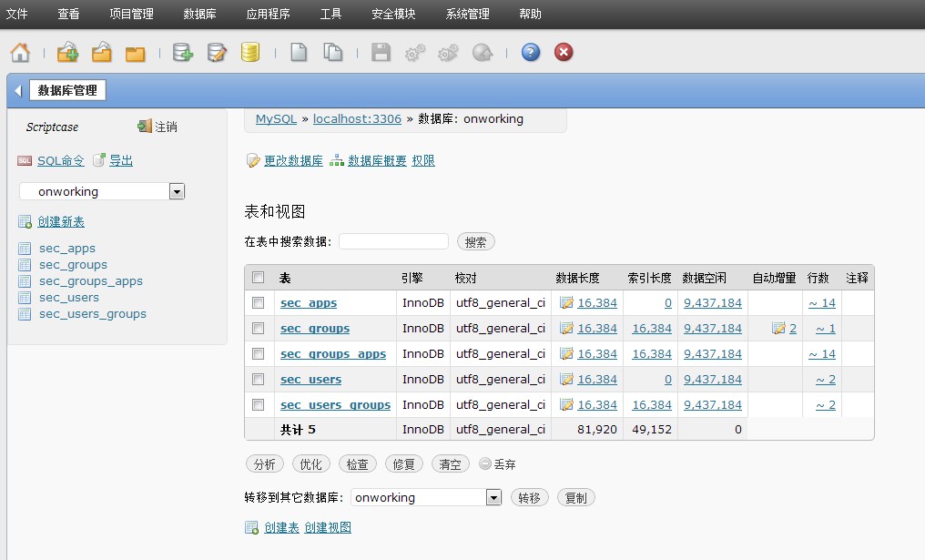Viewport: 925px width, 560px height.
Task: Open the 文件 menu
Action: coord(16,14)
